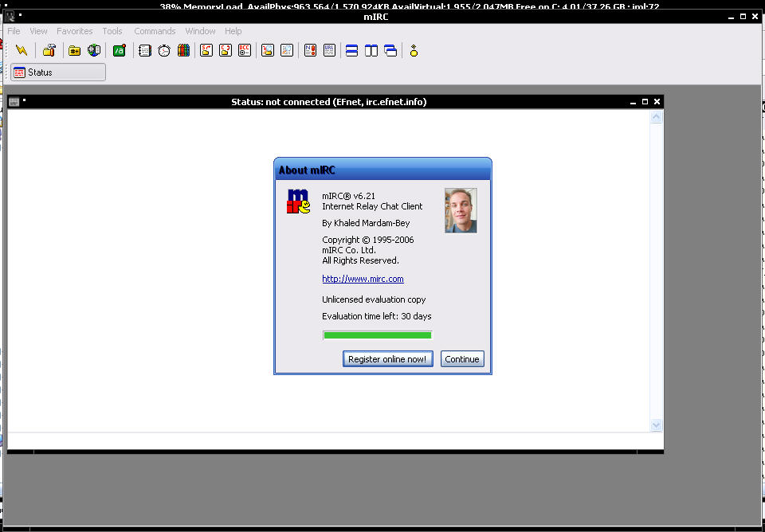Open the Log Files icon
765x532 pixels.
point(287,50)
